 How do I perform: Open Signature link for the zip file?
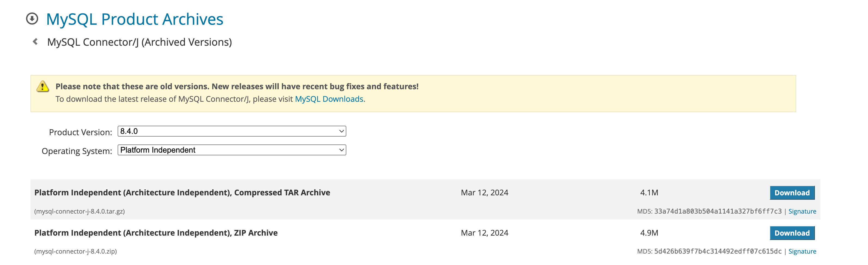(x=802, y=251)
